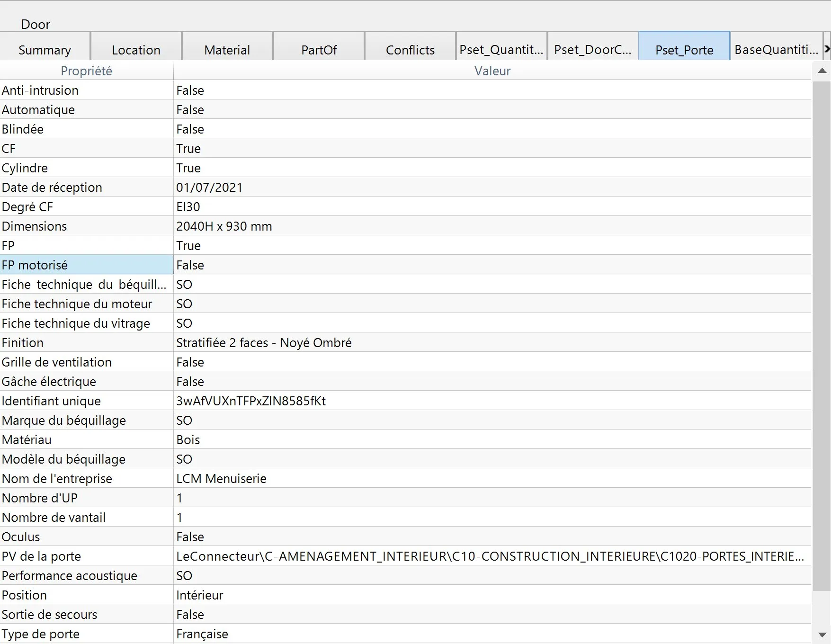This screenshot has width=831, height=644.
Task: Click the LeConnecteur path value
Action: [490, 556]
